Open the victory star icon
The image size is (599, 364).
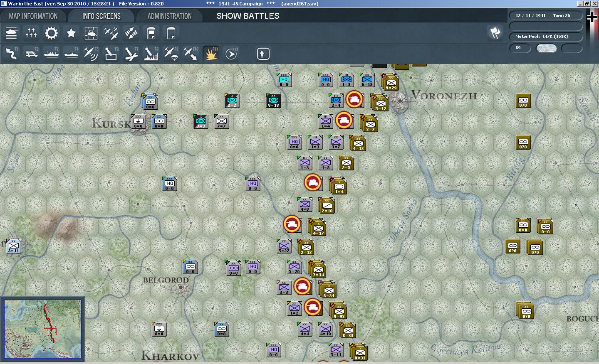(x=71, y=33)
